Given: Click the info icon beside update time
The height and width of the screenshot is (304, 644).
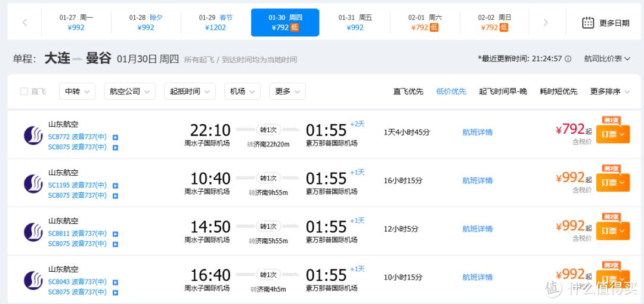Looking at the screenshot, I should 568,59.
